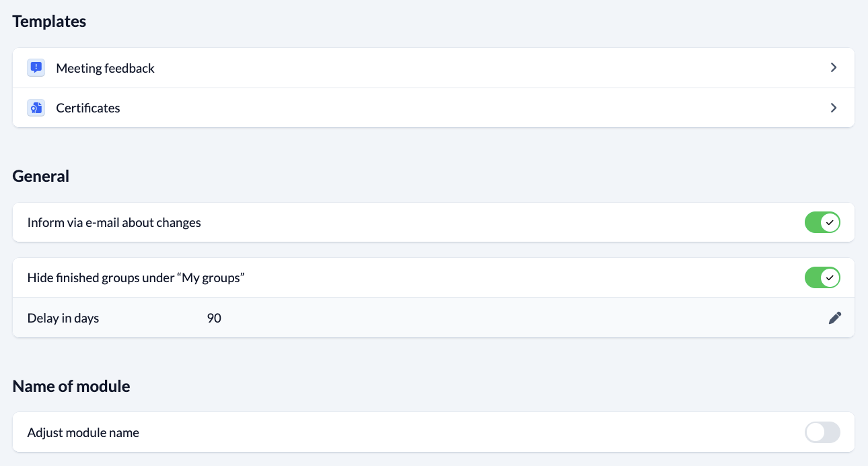Image resolution: width=868 pixels, height=466 pixels.
Task: Enable the "Adjust module name" setting
Action: click(822, 432)
